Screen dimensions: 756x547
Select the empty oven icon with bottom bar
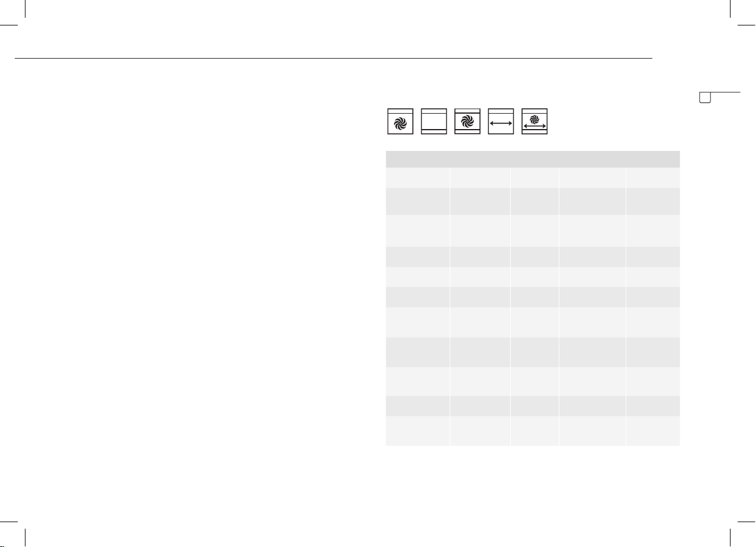click(x=434, y=121)
